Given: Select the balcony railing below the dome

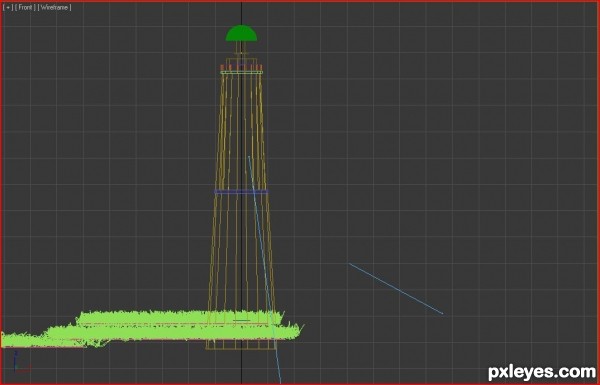Looking at the screenshot, I should pos(241,69).
